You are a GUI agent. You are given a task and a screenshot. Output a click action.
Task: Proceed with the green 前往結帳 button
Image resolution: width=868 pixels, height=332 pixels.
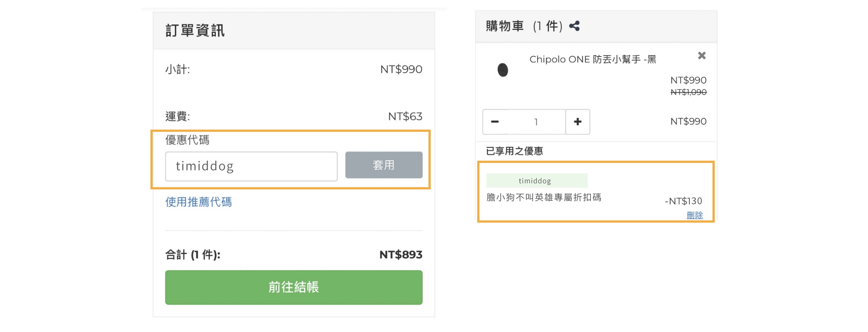point(293,287)
